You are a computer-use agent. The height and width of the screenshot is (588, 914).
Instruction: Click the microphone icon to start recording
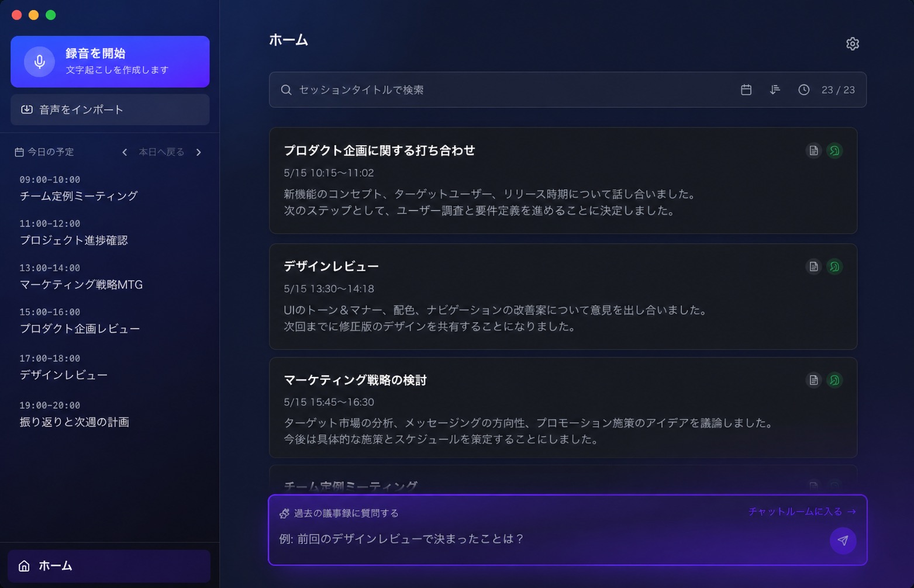(39, 61)
